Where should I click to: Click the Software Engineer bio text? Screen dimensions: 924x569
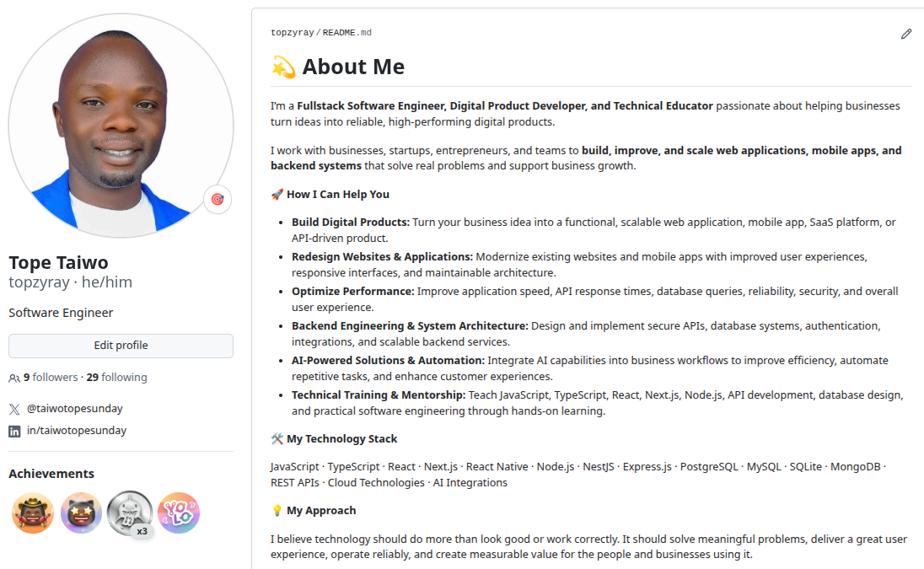click(x=61, y=313)
